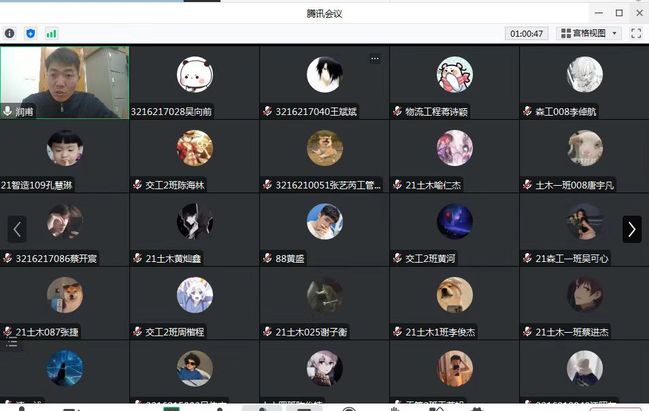649x411 pixels.
Task: Select 润甫's live video tile
Action: coord(65,83)
